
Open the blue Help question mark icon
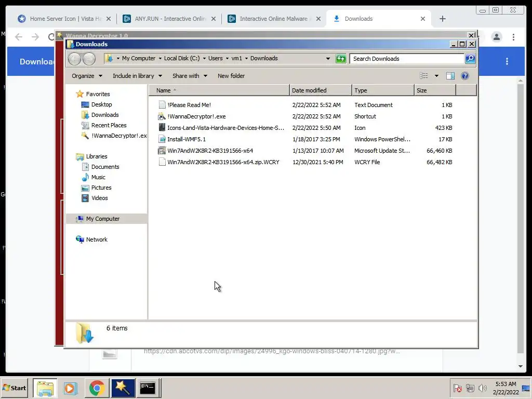465,76
